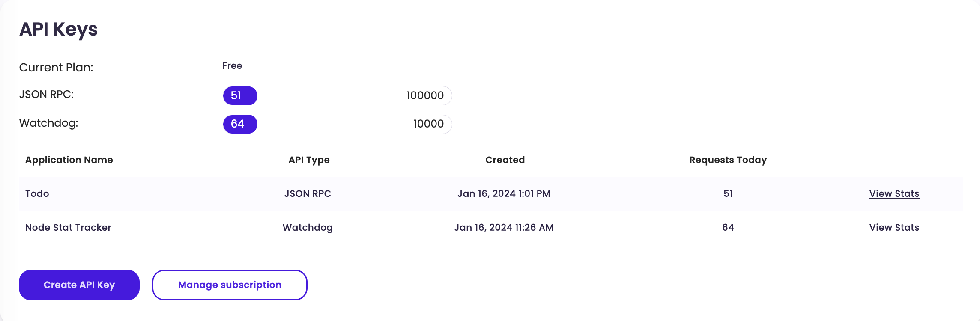Open Manage subscription
The image size is (980, 321).
[230, 285]
